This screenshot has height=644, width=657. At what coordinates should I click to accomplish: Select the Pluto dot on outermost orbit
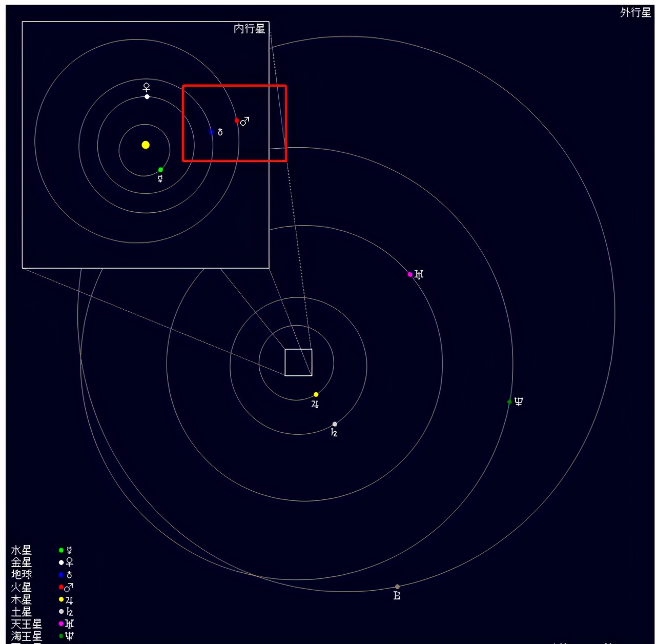click(397, 587)
